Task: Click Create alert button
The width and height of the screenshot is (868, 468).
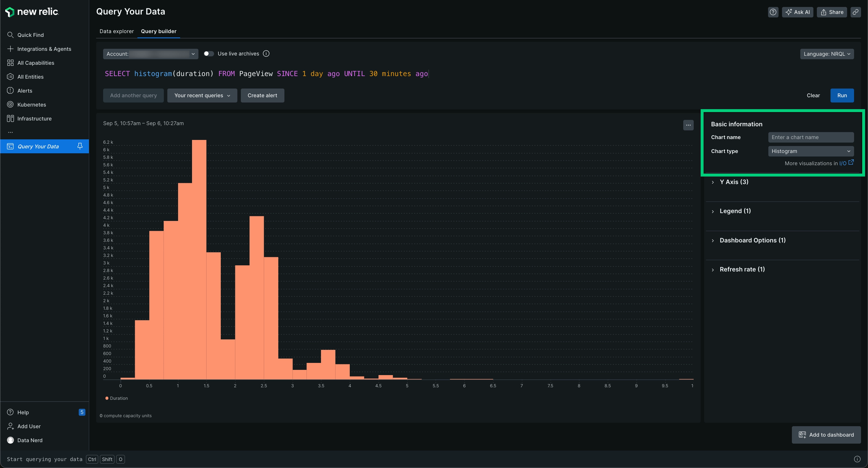Action: coord(263,96)
